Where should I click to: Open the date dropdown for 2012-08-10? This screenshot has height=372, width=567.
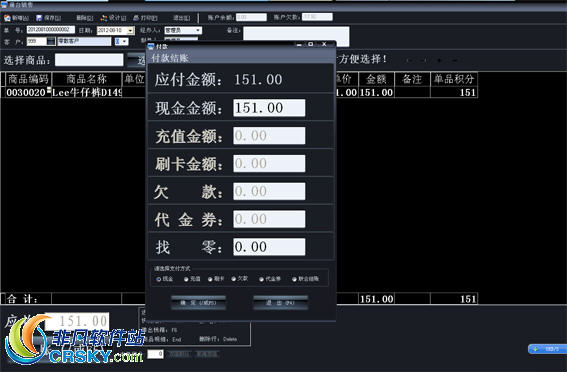point(131,30)
